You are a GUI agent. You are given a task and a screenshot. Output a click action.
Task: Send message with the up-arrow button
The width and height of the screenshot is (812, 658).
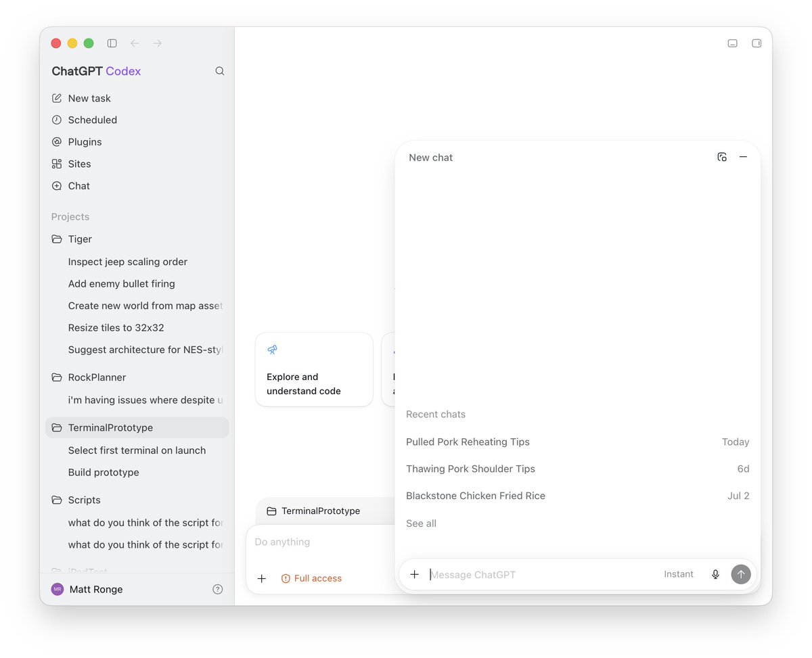[x=741, y=574]
